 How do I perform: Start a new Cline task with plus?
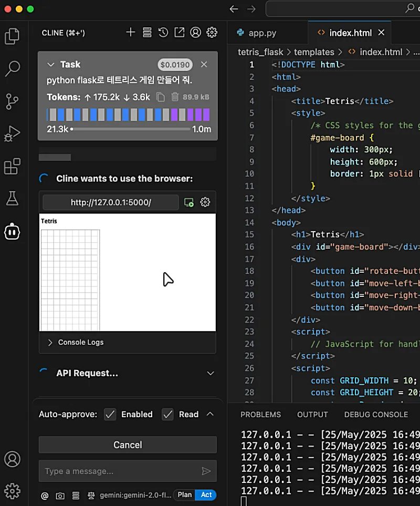131,32
